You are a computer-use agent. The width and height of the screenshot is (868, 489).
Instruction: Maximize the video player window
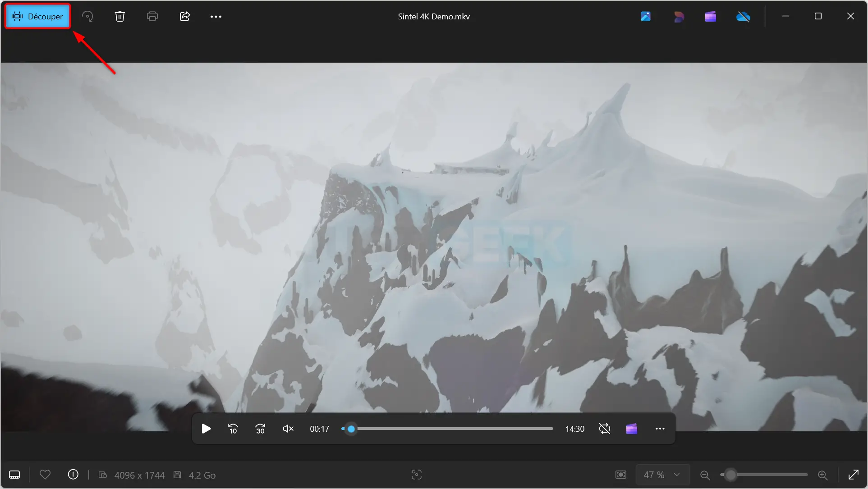818,16
